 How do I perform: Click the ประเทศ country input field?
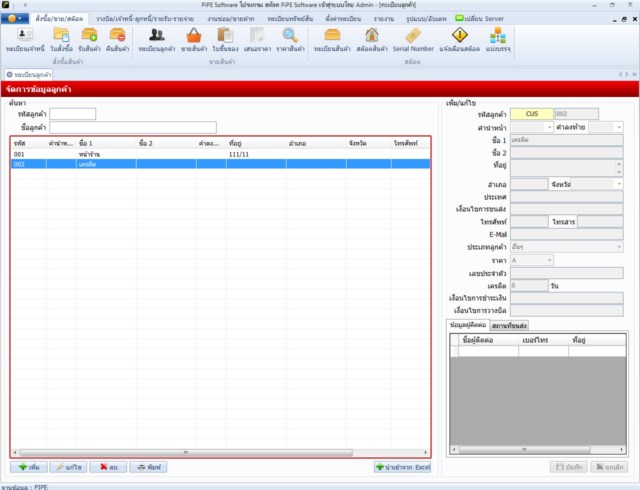[567, 197]
